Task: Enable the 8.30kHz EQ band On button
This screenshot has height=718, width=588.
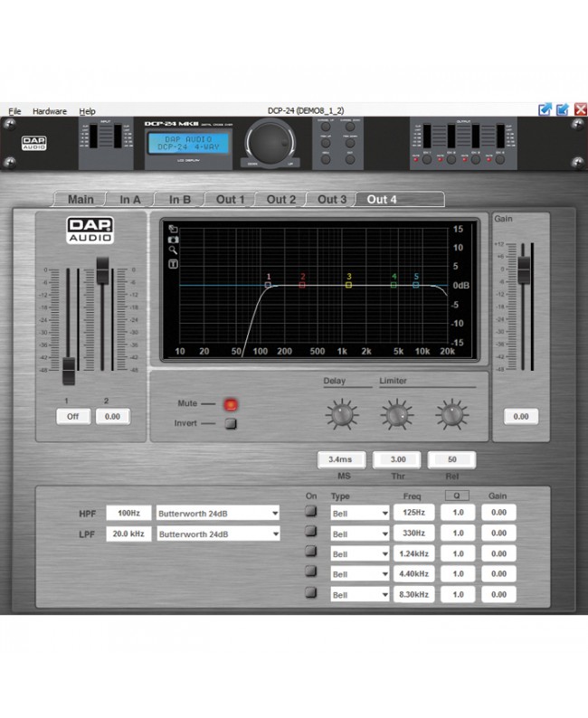Action: tap(311, 592)
